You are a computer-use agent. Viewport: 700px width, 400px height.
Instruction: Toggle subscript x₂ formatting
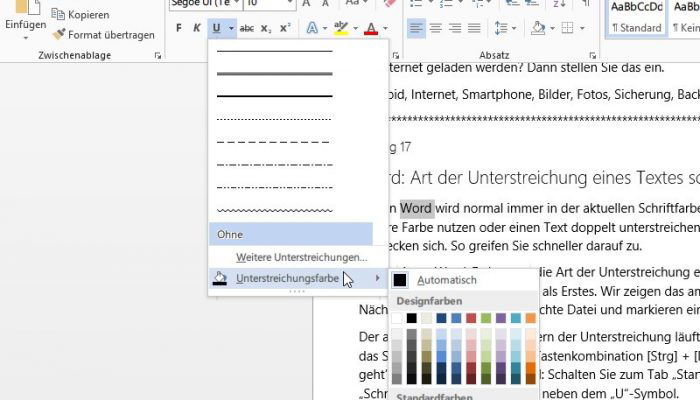coord(266,28)
